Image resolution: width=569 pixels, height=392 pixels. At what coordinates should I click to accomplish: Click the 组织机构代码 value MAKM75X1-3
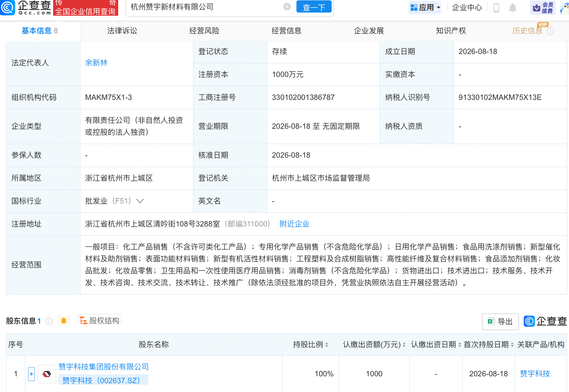click(x=108, y=97)
